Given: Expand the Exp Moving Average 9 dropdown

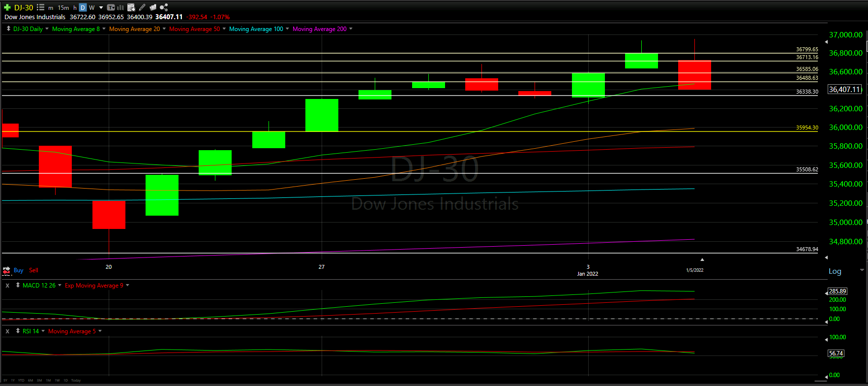Looking at the screenshot, I should (127, 285).
